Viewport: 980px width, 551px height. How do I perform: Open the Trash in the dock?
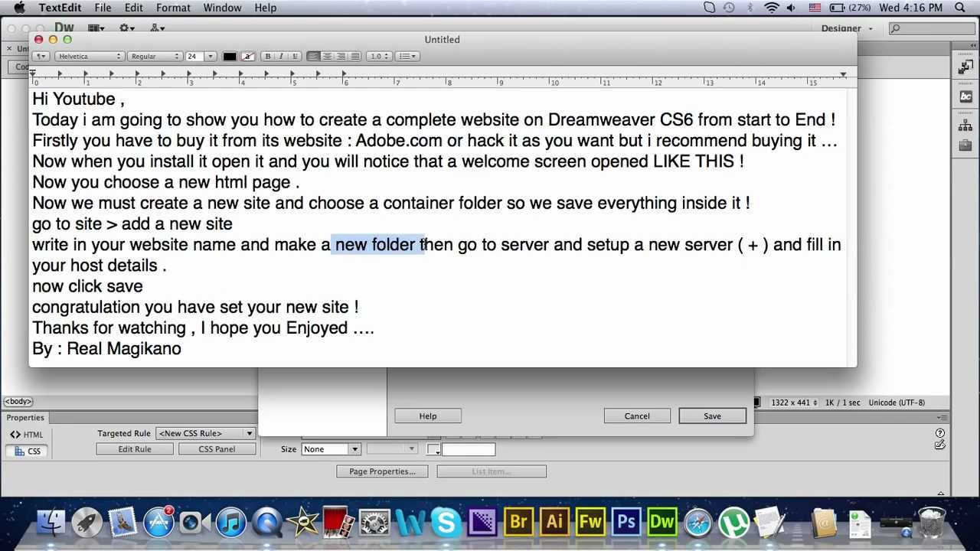[931, 523]
